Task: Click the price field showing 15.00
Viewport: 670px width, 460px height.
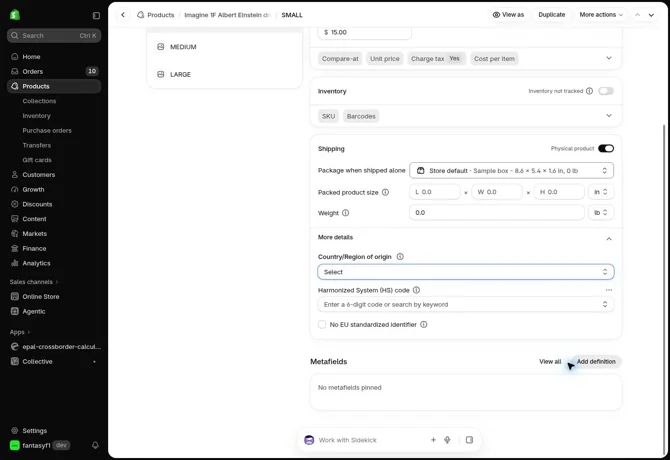Action: coord(364,32)
